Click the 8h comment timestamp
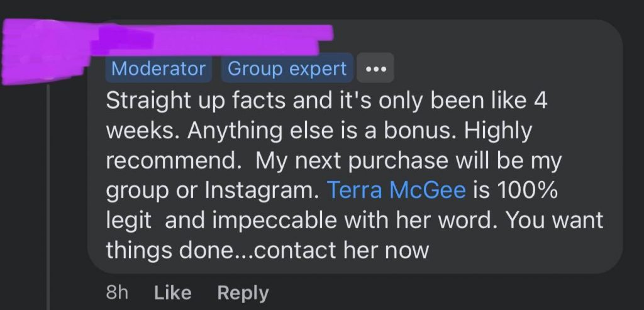644x310 pixels. (x=117, y=292)
